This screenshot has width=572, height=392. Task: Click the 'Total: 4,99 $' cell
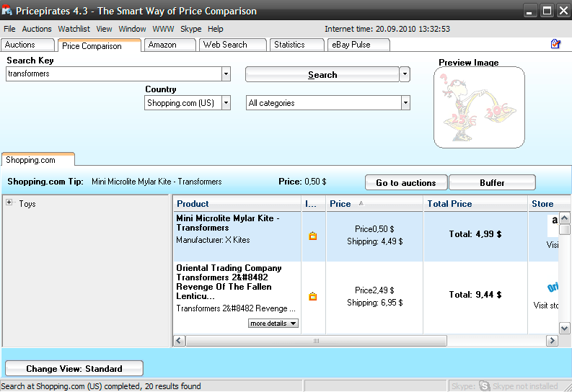click(x=475, y=234)
